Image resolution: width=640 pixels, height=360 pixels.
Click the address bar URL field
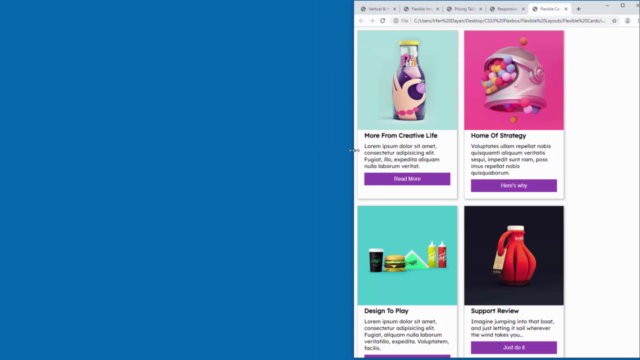click(509, 21)
